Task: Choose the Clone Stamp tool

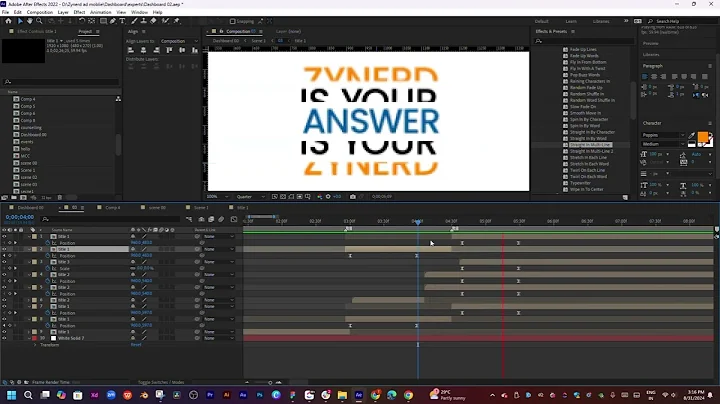Action: coord(144,21)
